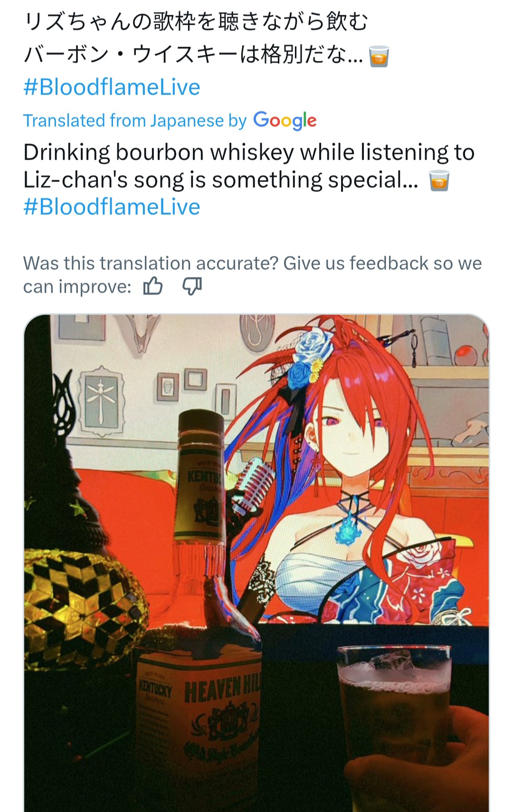Open the attached photo of the stream
Viewport: 513px width, 812px height.
pyautogui.click(x=256, y=563)
